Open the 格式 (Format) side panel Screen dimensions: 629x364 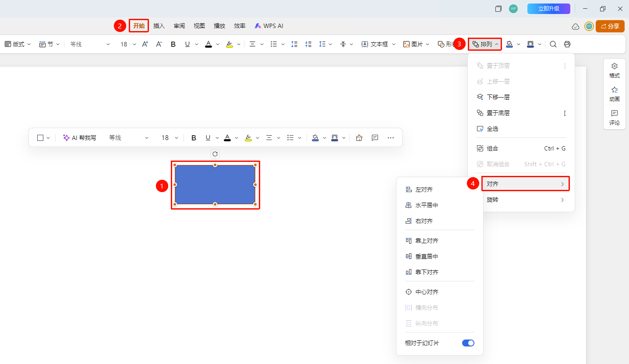pos(615,70)
